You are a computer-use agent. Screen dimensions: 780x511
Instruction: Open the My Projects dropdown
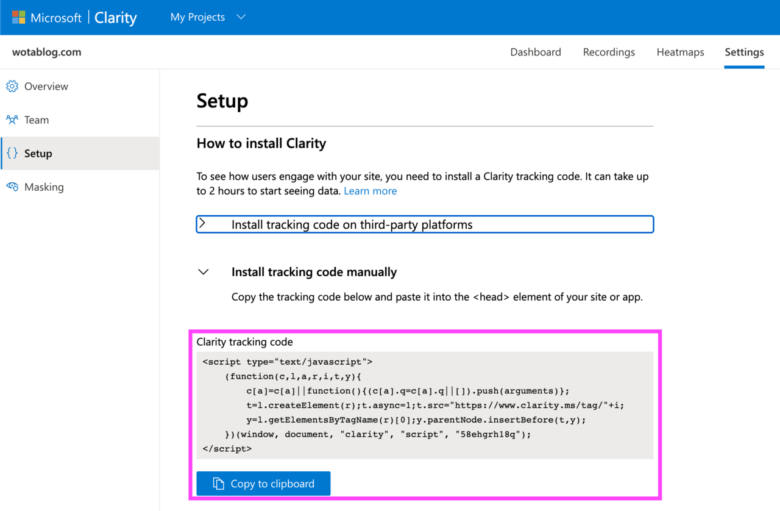(x=208, y=17)
